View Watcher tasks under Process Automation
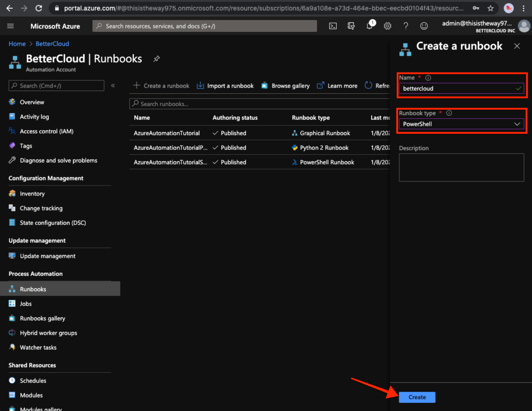532x411 pixels. [x=38, y=347]
